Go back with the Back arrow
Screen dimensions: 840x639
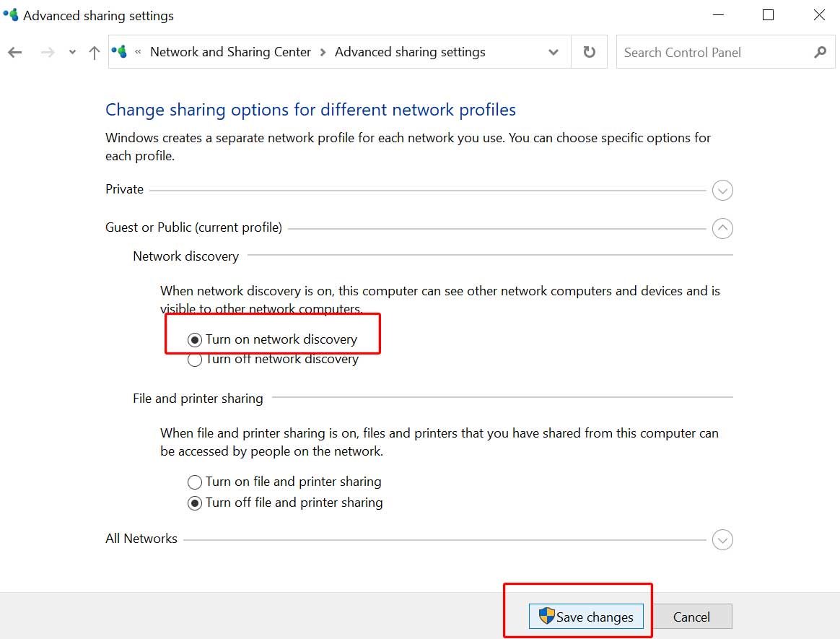(x=15, y=52)
